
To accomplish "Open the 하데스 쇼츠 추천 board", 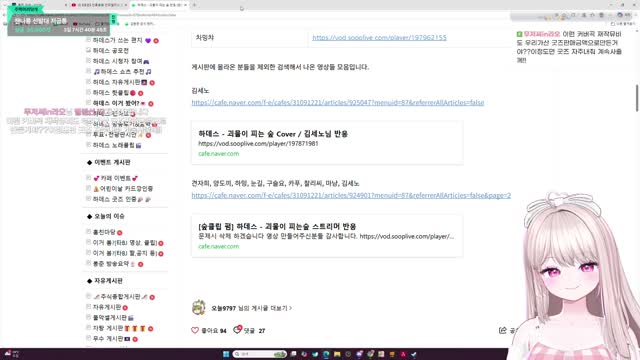I will pyautogui.click(x=122, y=72).
